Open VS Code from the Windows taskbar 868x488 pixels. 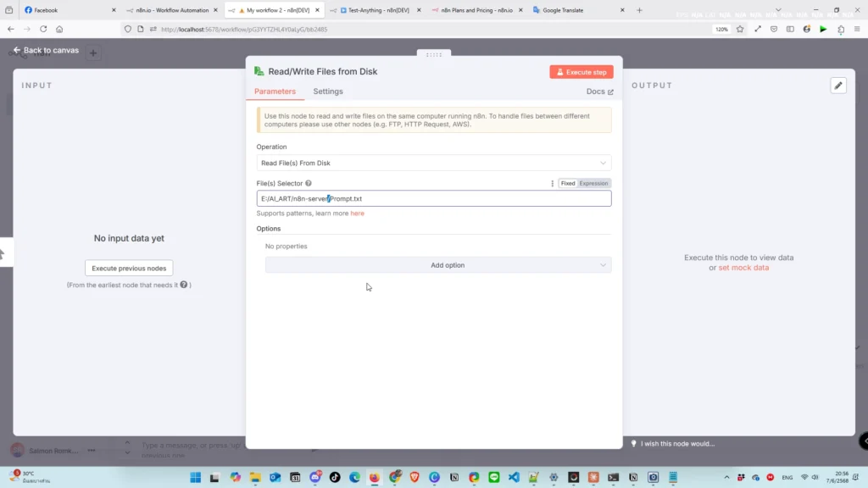tap(514, 477)
